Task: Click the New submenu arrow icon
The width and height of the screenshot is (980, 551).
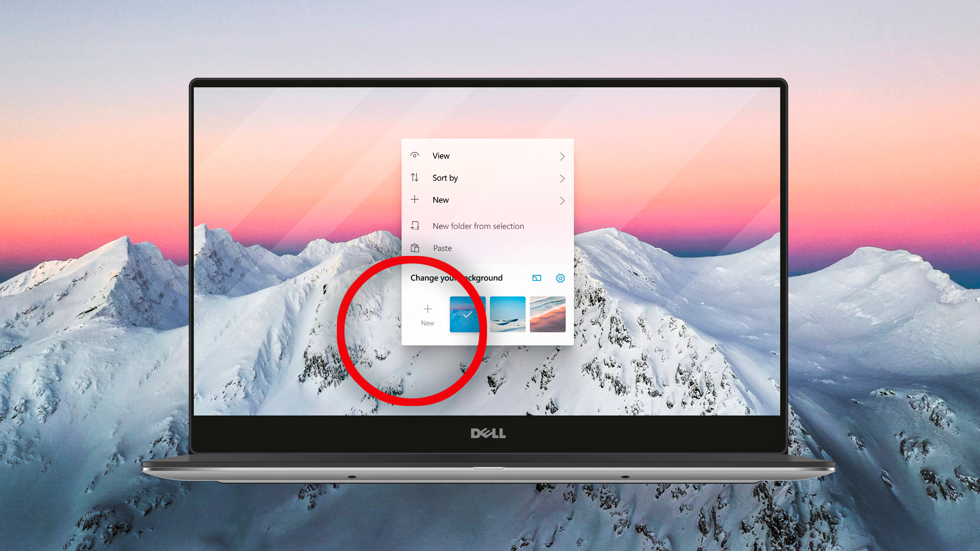Action: pyautogui.click(x=561, y=200)
